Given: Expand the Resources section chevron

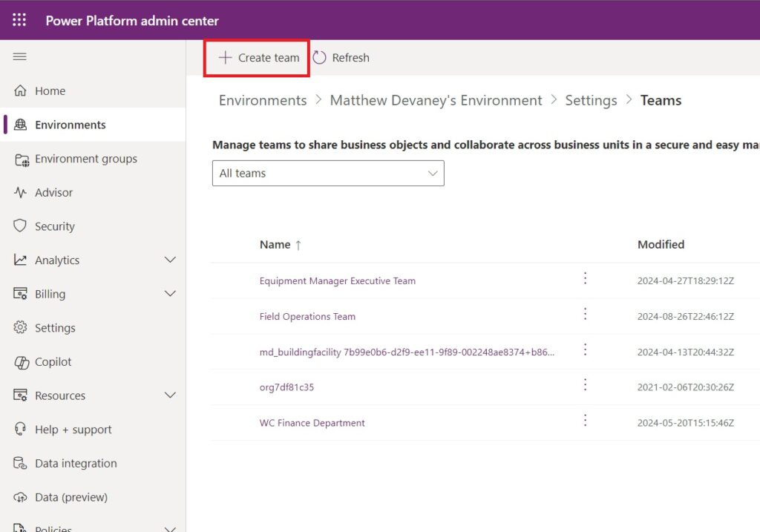Looking at the screenshot, I should pyautogui.click(x=170, y=395).
